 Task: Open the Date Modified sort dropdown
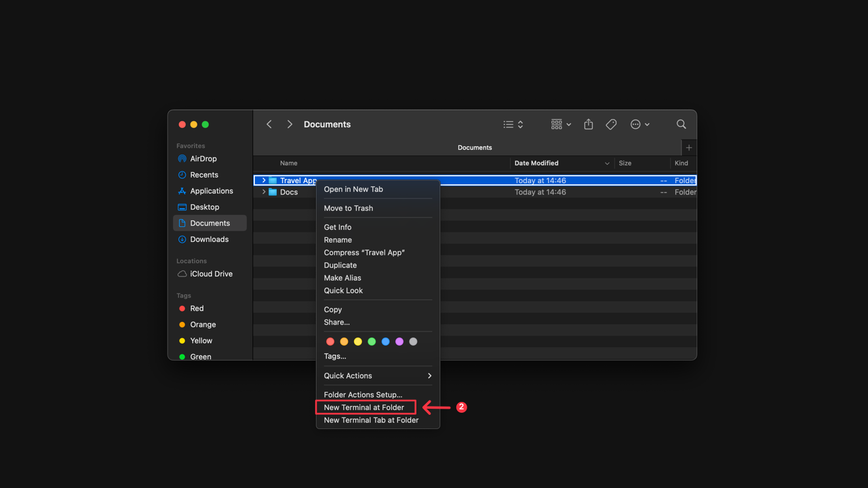point(606,163)
